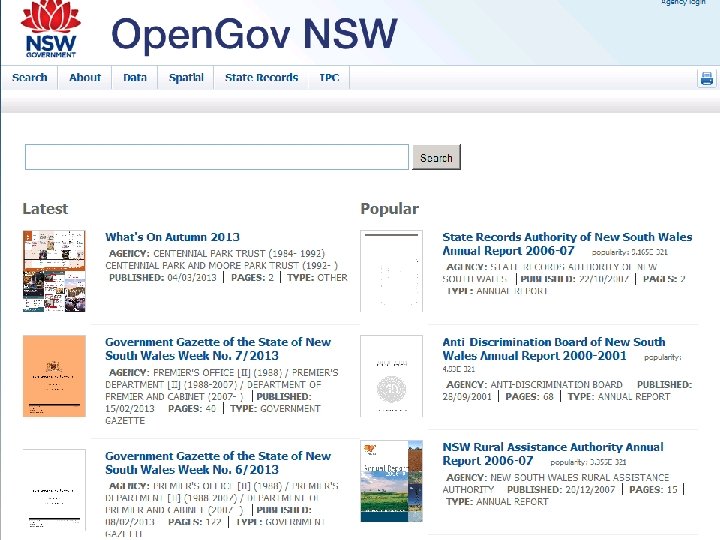Click orange Gazette Week 7/2013 thumbnail
This screenshot has width=720, height=540.
[x=54, y=376]
